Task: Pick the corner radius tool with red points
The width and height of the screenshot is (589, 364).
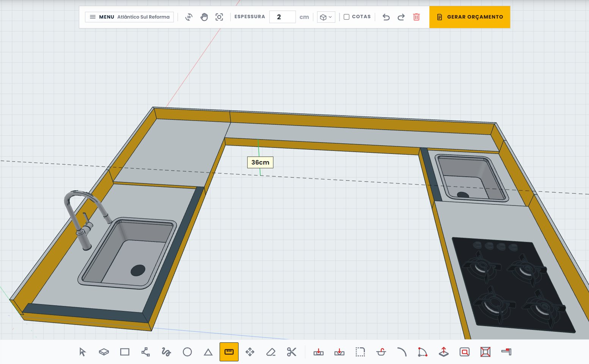Action: [423, 352]
